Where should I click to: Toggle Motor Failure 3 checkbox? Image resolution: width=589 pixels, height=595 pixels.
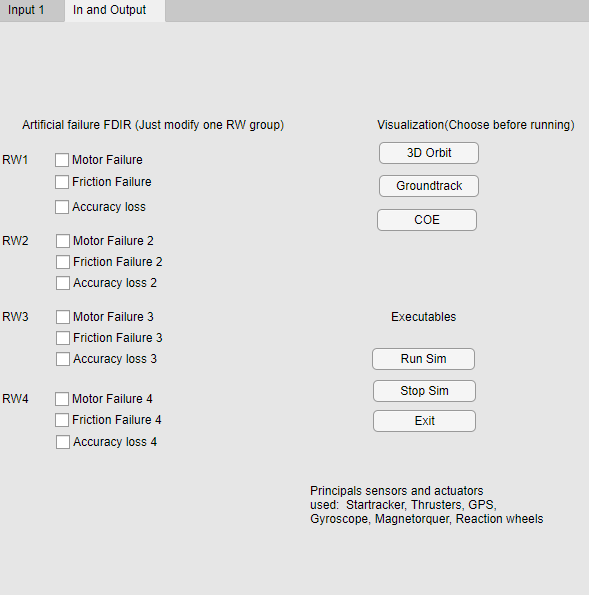[63, 317]
